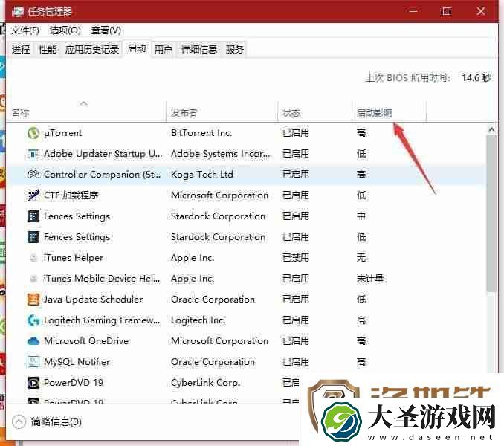Screen dimensions: 504x446
Task: Select Java Update Scheduler name text
Action: (93, 300)
